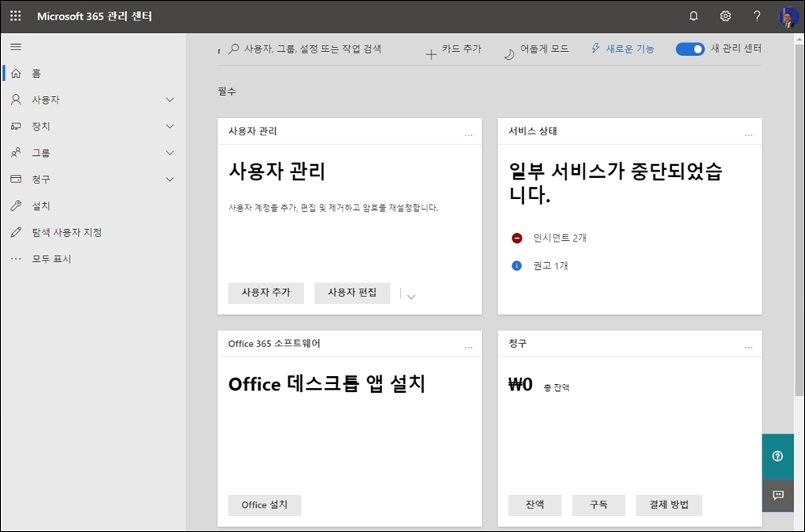Click the blue advisory info icon
The width and height of the screenshot is (805, 532).
pyautogui.click(x=517, y=266)
